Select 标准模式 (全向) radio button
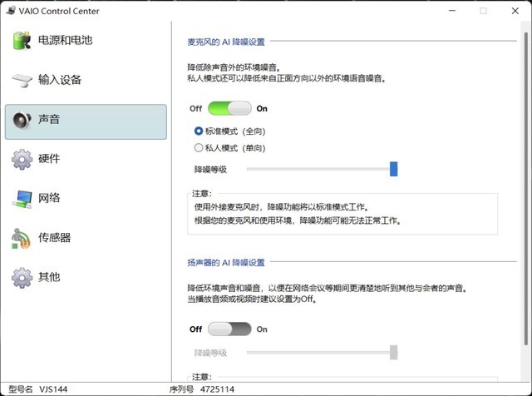 tap(199, 131)
